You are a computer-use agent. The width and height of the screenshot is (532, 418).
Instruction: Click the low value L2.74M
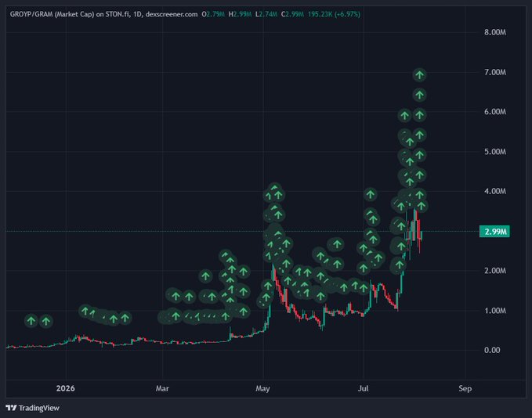click(x=266, y=14)
